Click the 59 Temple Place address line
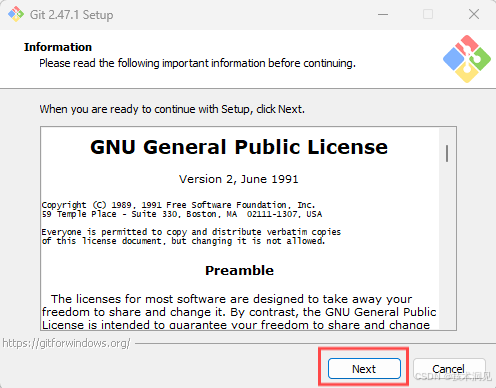The width and height of the screenshot is (496, 388). (x=182, y=214)
